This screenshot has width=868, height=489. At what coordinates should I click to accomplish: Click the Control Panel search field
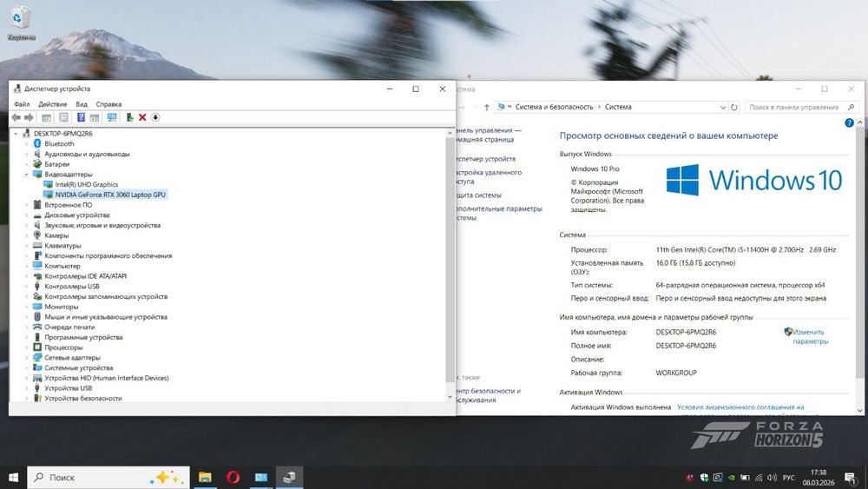[x=800, y=108]
